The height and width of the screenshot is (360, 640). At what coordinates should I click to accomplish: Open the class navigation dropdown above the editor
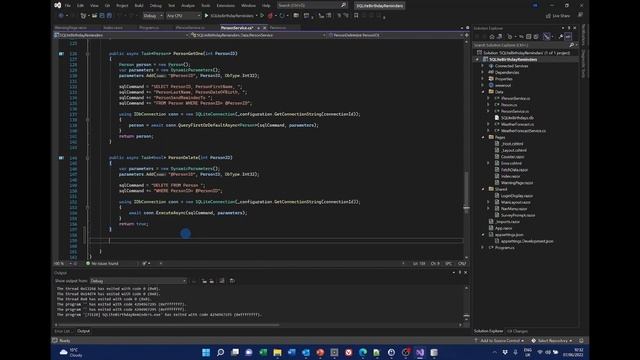tap(258, 35)
